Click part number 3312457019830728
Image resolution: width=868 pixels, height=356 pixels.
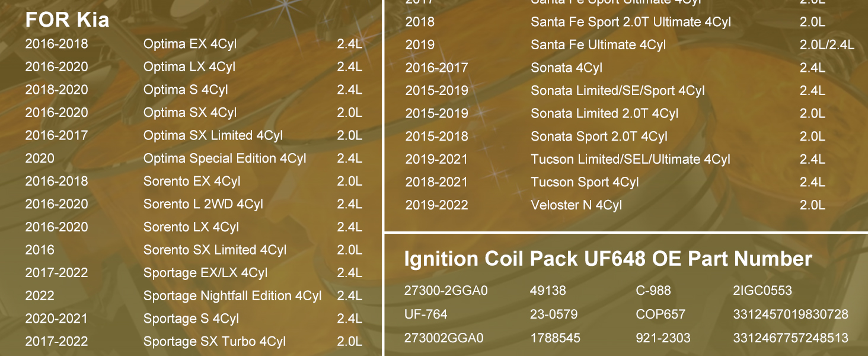[790, 314]
